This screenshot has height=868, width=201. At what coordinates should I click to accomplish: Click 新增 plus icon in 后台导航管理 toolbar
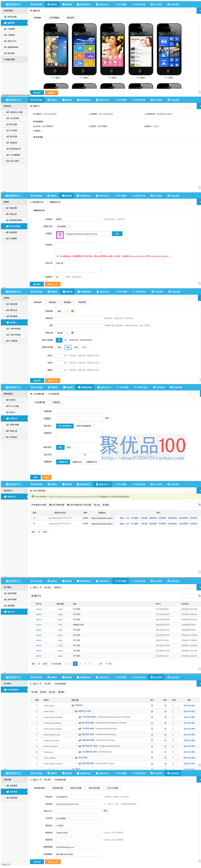pos(33,692)
